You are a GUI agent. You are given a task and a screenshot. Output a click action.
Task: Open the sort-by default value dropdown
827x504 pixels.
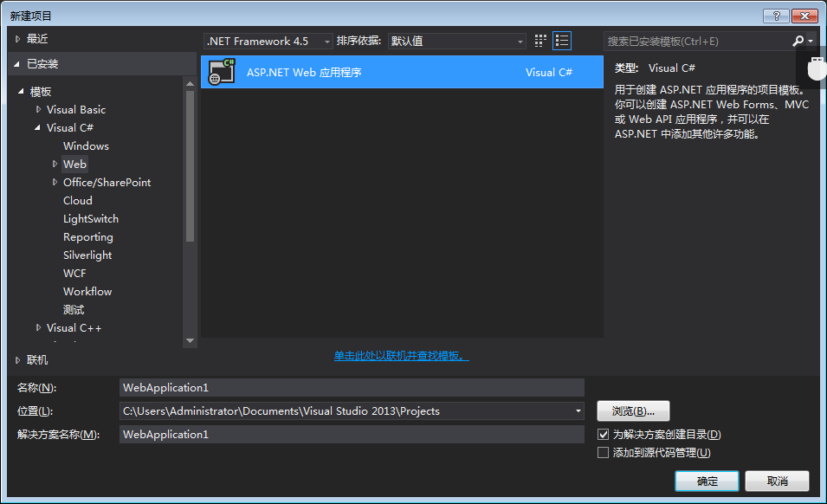point(456,41)
